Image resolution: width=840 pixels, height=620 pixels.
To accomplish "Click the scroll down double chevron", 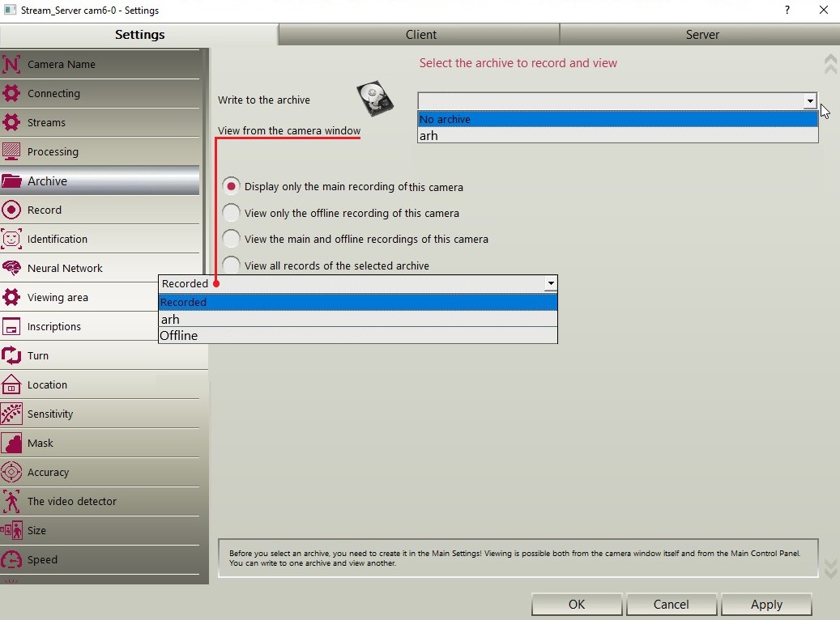I will [x=830, y=568].
